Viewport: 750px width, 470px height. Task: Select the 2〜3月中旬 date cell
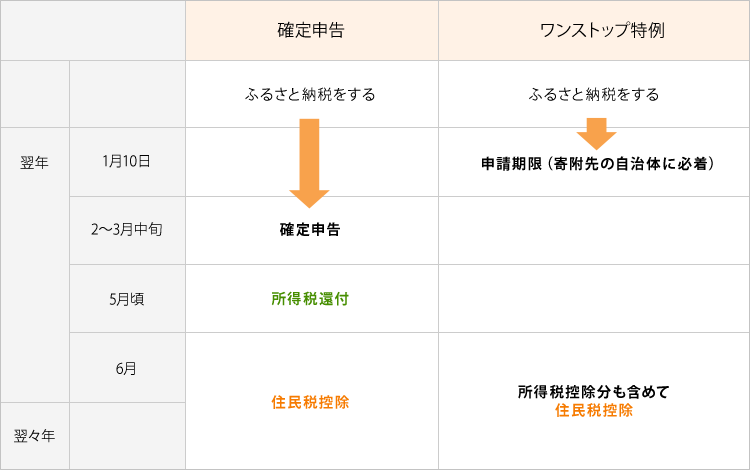coord(127,230)
